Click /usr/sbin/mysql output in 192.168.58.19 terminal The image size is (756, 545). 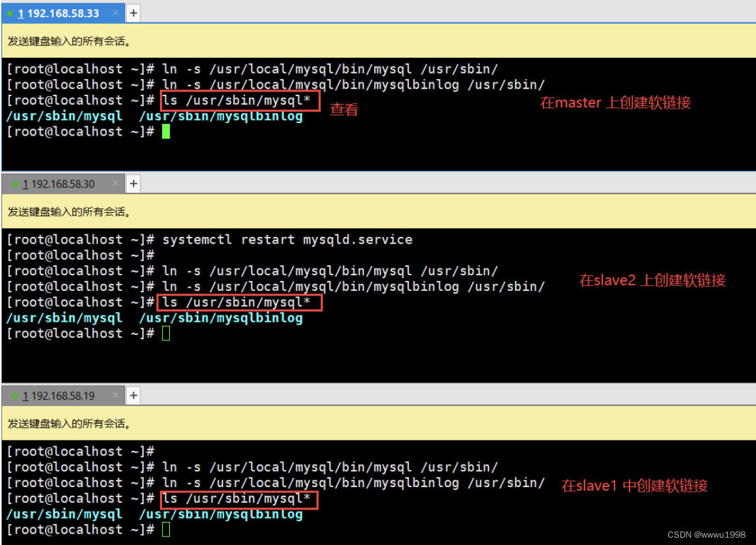[x=64, y=514]
